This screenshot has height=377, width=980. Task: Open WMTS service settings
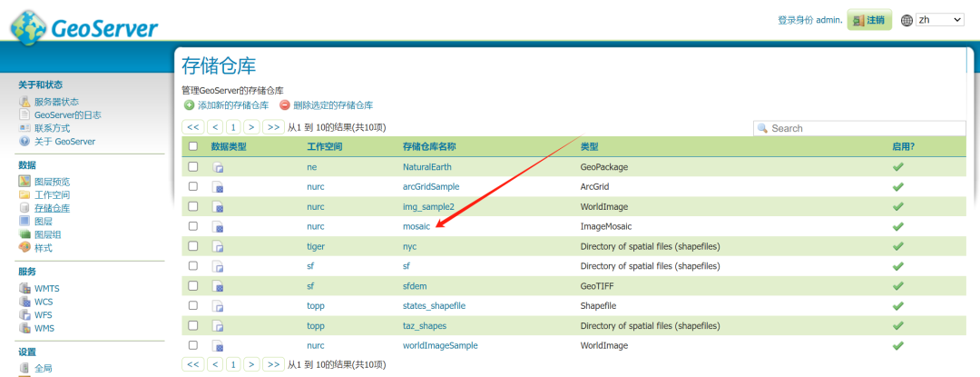click(47, 289)
